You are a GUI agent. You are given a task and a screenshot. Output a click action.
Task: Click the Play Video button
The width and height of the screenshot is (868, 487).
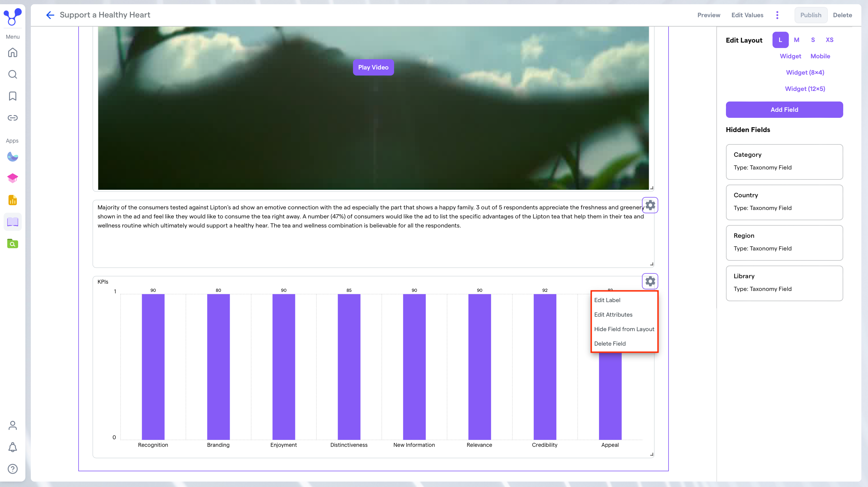coord(373,67)
